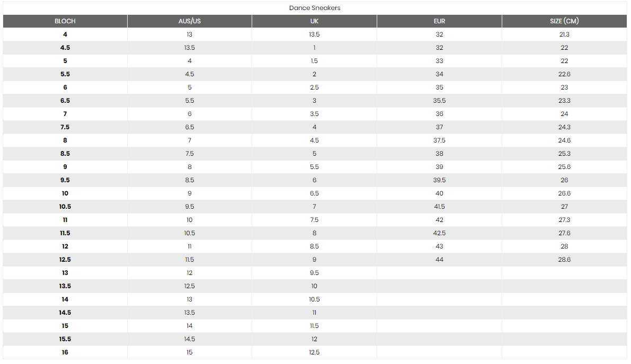Click the EUR column header

pos(439,21)
